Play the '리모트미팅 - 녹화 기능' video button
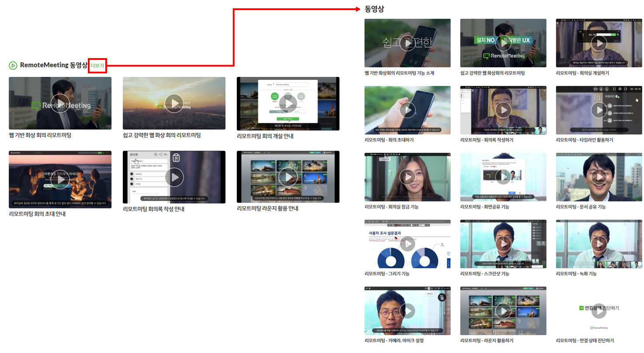Viewport: 644px width, 353px height. pos(599,244)
